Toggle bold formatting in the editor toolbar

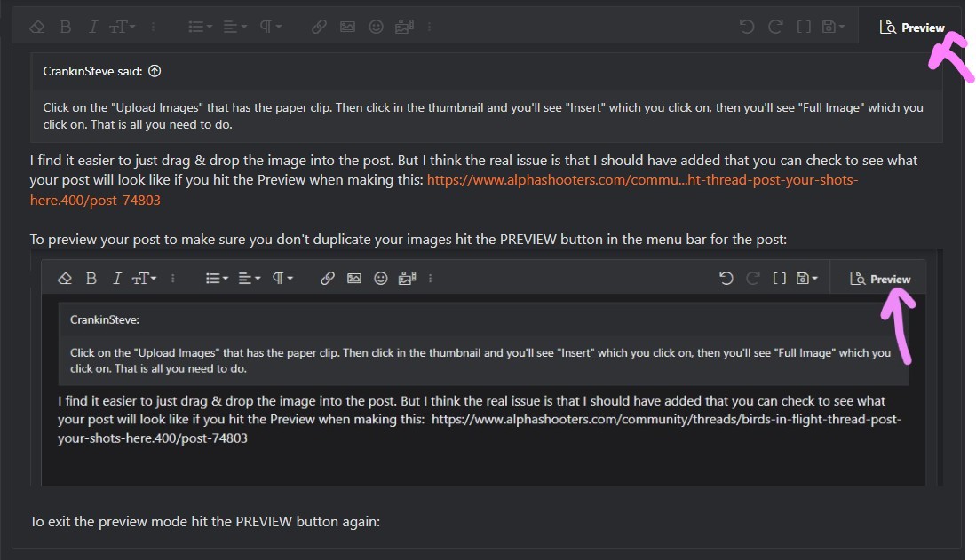[65, 27]
